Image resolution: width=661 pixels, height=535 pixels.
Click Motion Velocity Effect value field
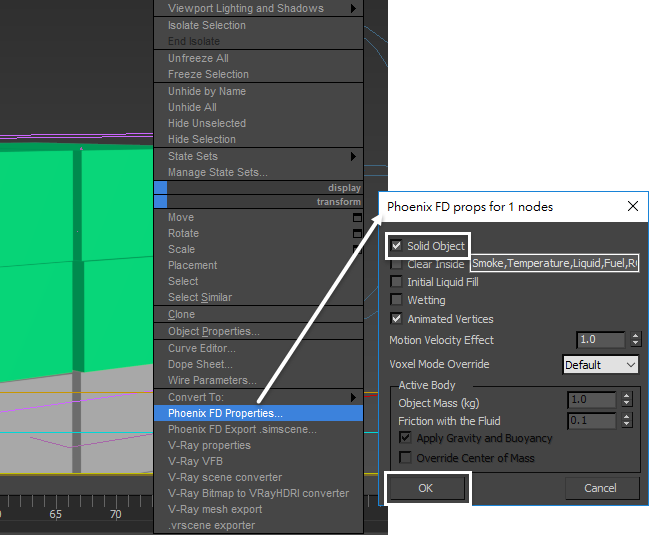(x=601, y=339)
